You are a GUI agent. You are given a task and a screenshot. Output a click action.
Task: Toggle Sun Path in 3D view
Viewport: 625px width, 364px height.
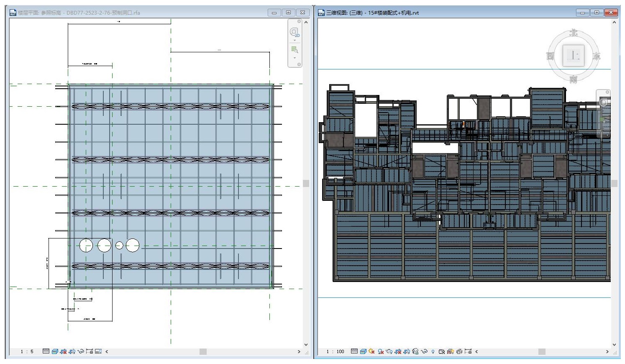point(371,351)
